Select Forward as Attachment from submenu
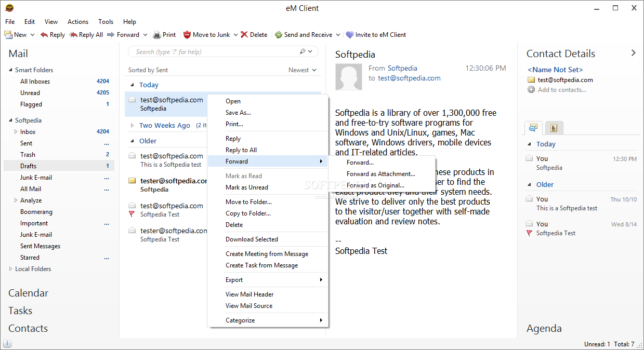The width and height of the screenshot is (644, 350). point(381,174)
